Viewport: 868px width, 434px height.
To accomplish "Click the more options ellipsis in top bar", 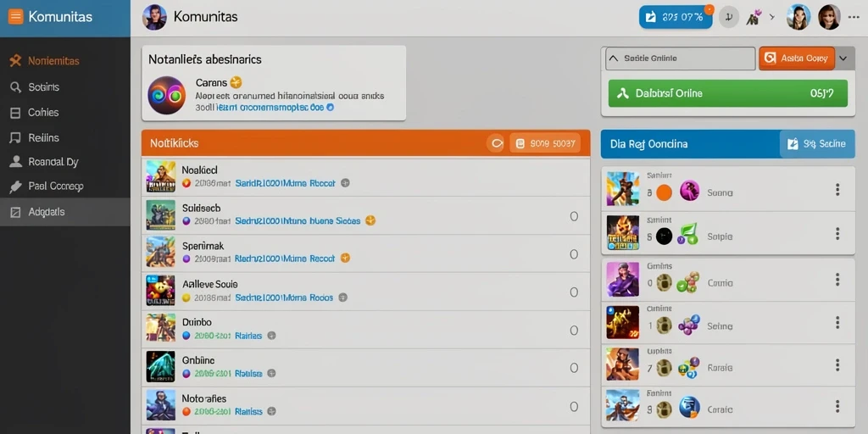I will coord(853,17).
